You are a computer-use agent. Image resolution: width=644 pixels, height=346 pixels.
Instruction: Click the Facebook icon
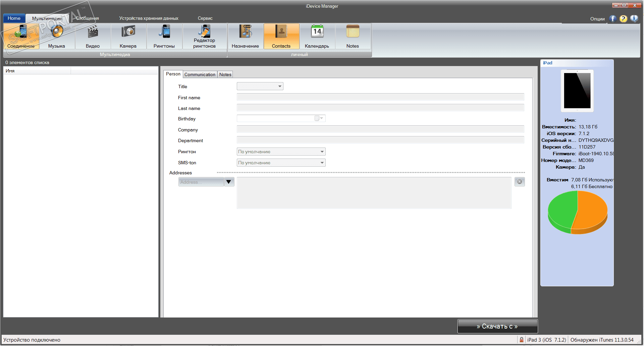pos(613,19)
